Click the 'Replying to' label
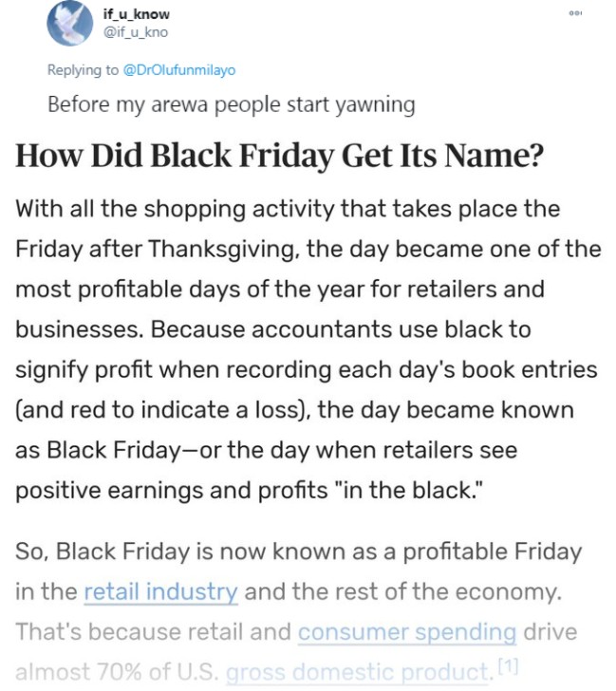616x691 pixels. (x=83, y=70)
